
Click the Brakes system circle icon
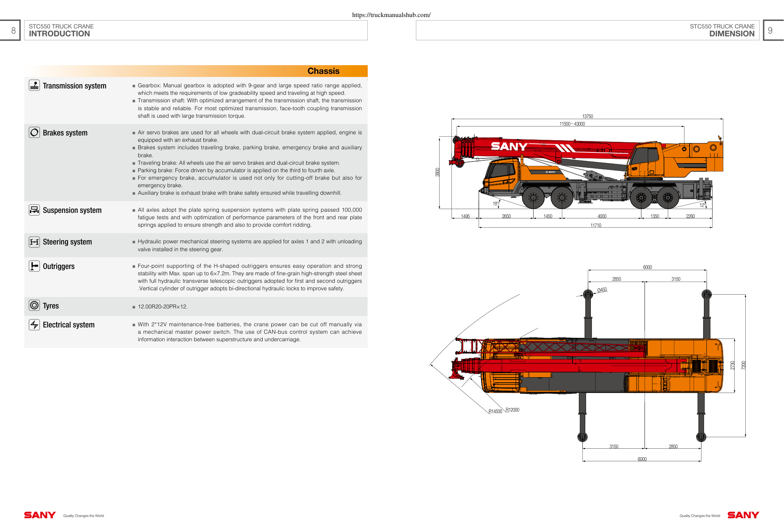34,132
